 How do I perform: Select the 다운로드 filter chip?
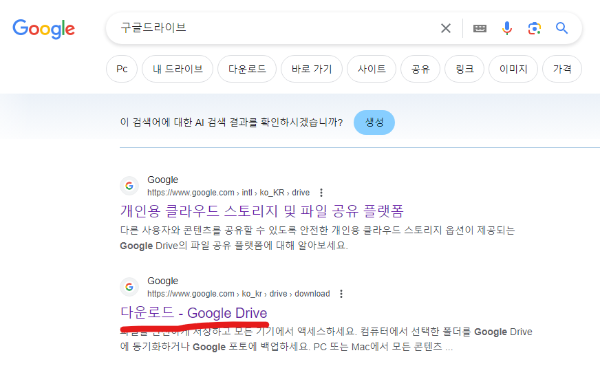(247, 69)
